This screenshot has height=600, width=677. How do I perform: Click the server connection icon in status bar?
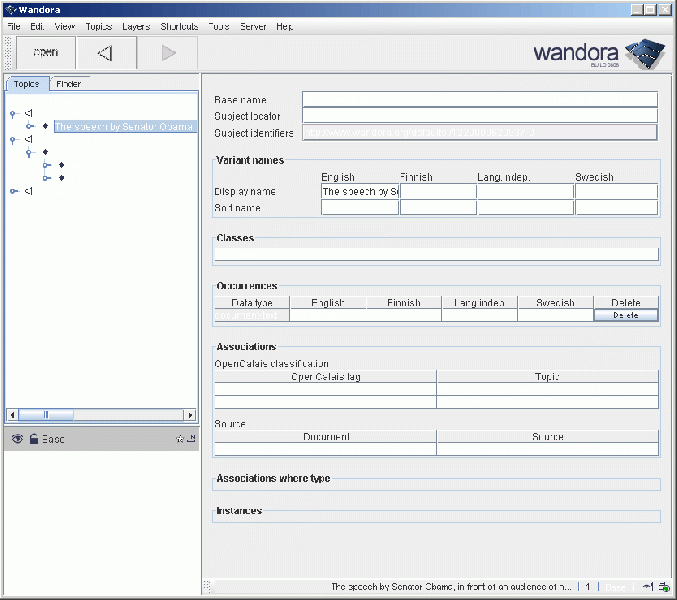click(x=664, y=587)
